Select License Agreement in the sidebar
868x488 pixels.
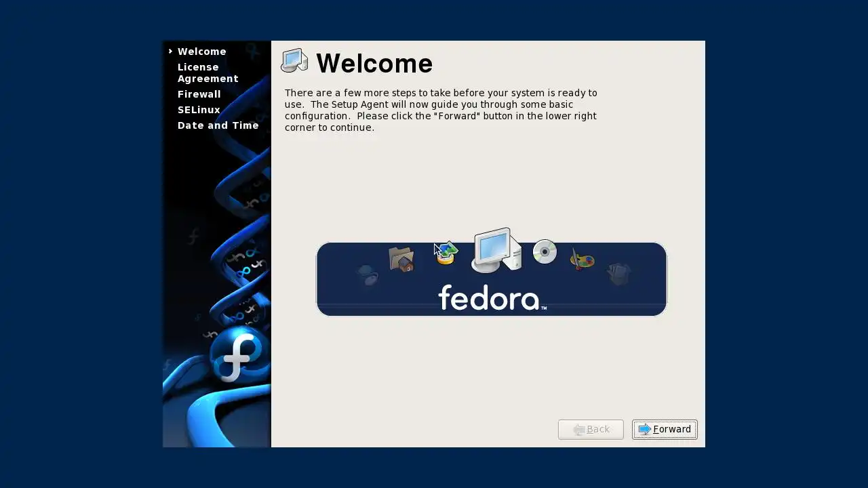click(208, 73)
